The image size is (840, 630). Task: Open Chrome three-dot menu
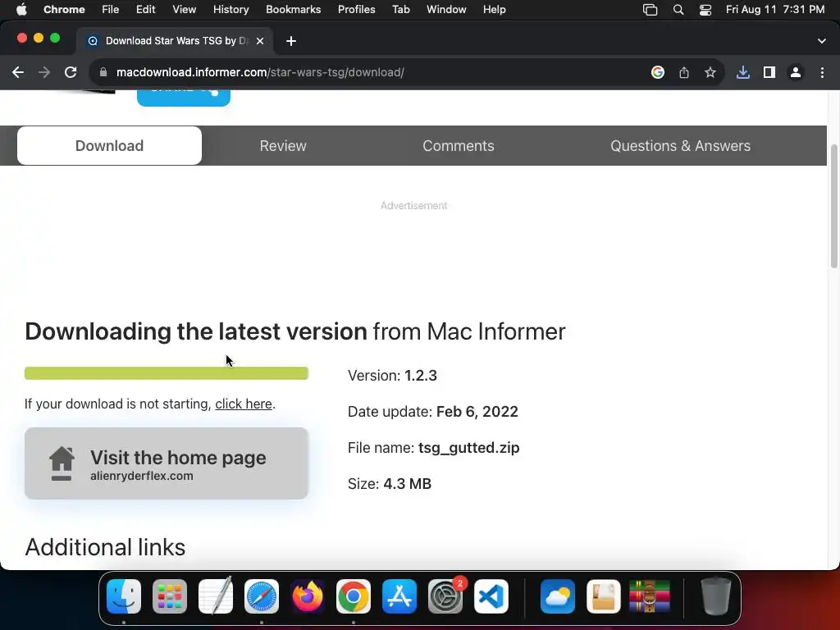(822, 72)
